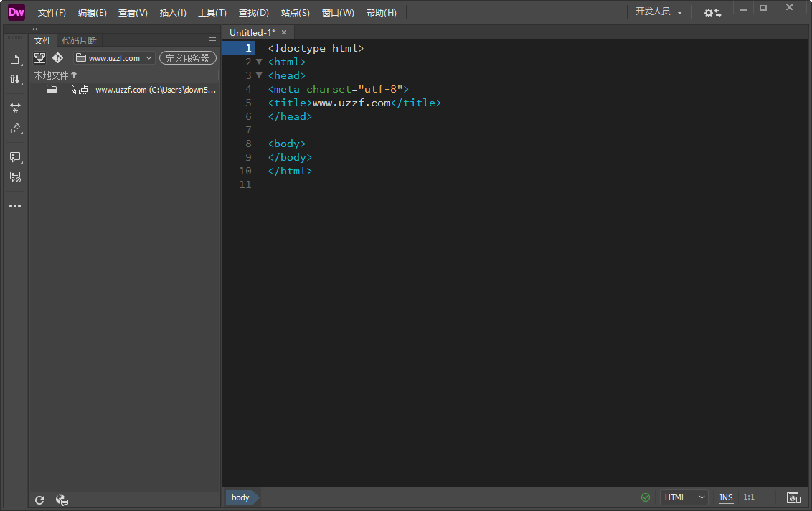812x511 pixels.
Task: Click the Refresh icon at Files panel bottom
Action: tap(39, 500)
